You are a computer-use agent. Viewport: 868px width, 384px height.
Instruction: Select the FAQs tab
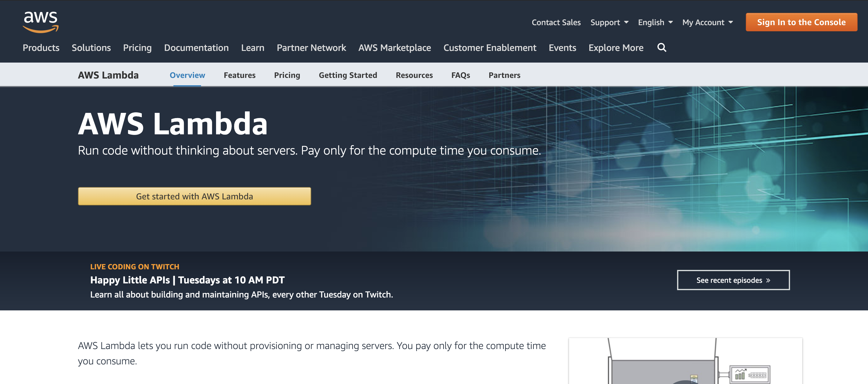461,75
